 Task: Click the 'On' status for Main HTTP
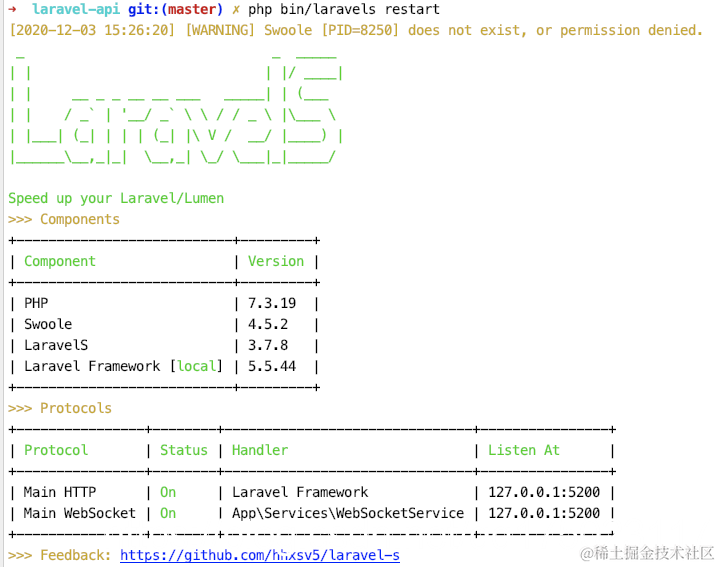click(x=168, y=492)
